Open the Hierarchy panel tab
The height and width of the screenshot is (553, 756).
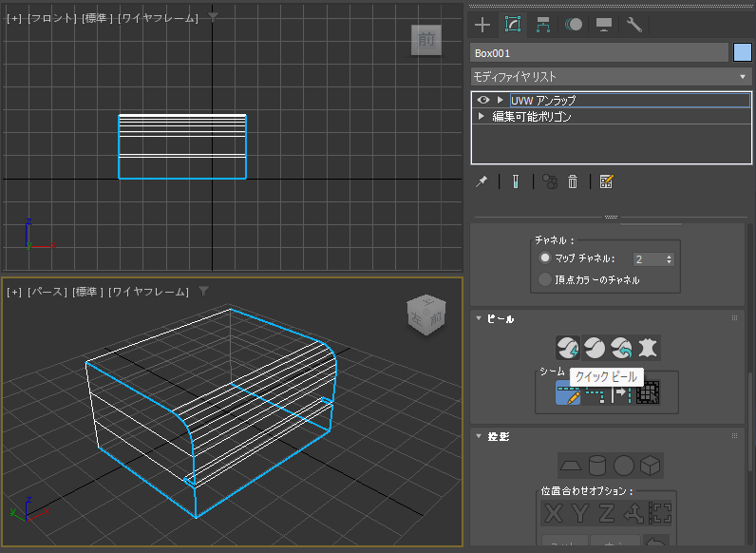tap(543, 25)
